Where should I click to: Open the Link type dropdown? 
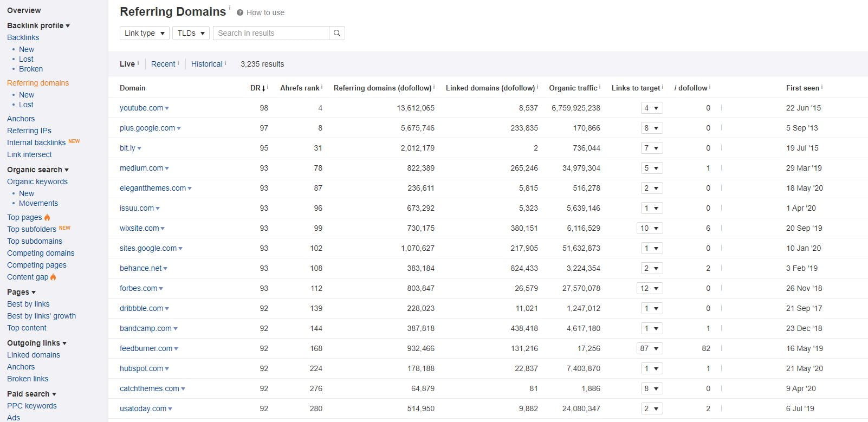[x=144, y=33]
